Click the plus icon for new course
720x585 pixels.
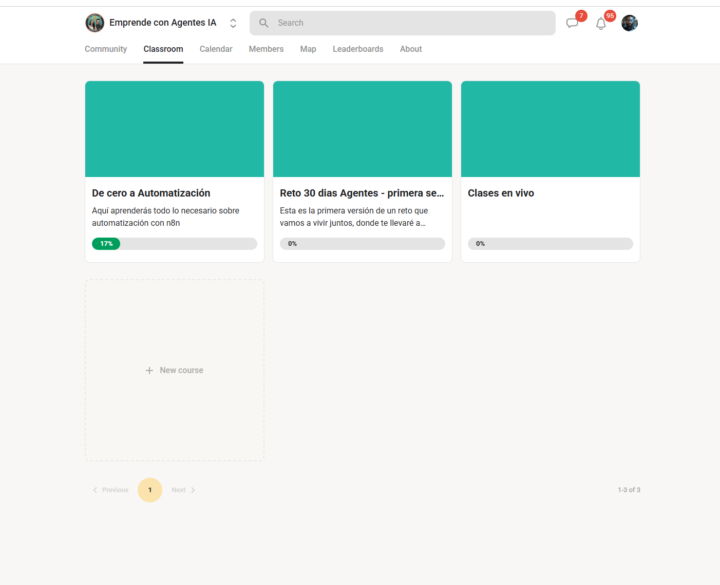[x=149, y=370]
